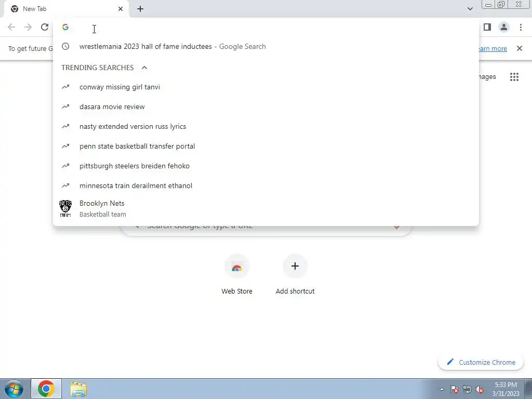Click trending arrow icon beside dasara suggestion
The height and width of the screenshot is (399, 532).
[65, 107]
